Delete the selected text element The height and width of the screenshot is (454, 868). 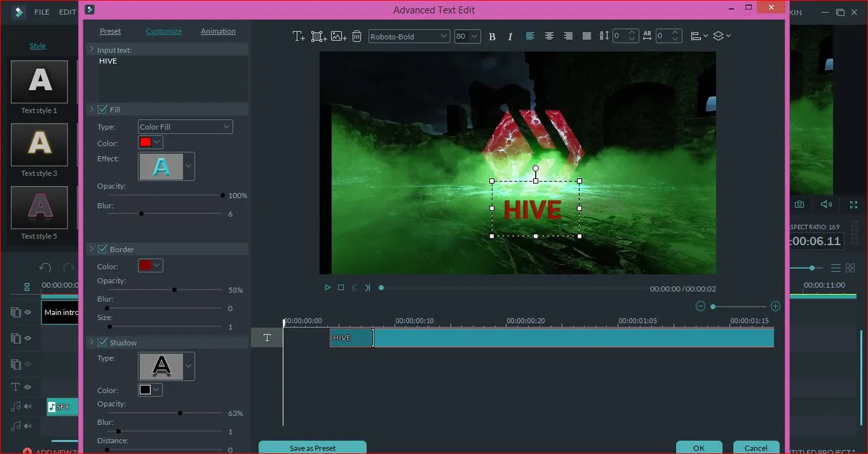pos(357,37)
